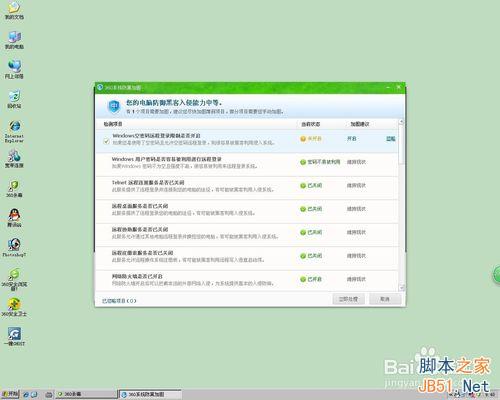Click the orange 未开启 warning status icon
Viewport: 500px width, 400px height.
tap(303, 139)
